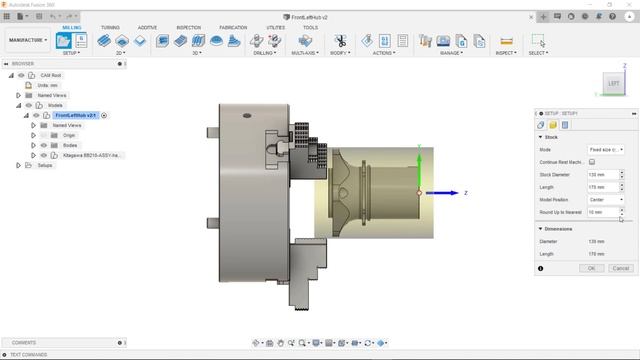Switch to the UTILITIES tab
Viewport: 640px width, 360px height.
[276, 27]
